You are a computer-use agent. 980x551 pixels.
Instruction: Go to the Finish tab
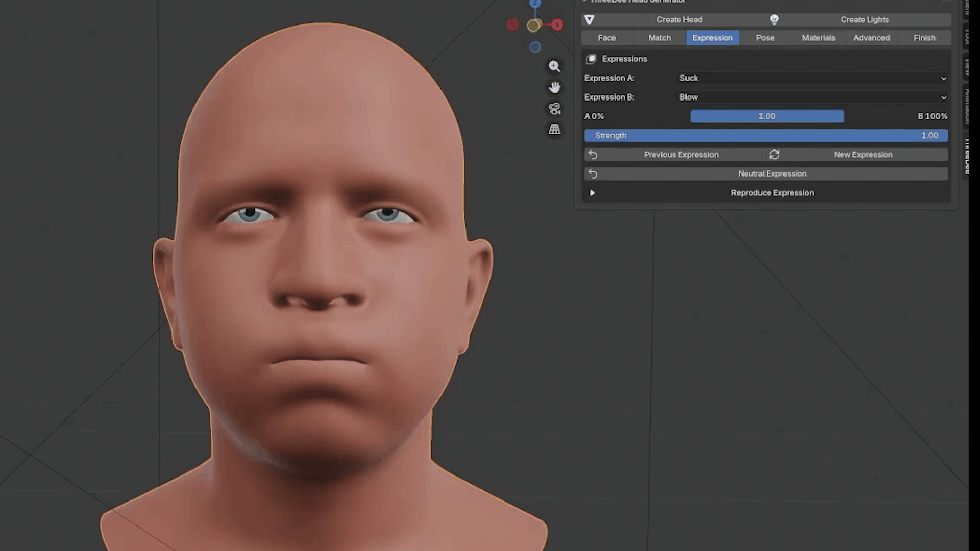(924, 38)
